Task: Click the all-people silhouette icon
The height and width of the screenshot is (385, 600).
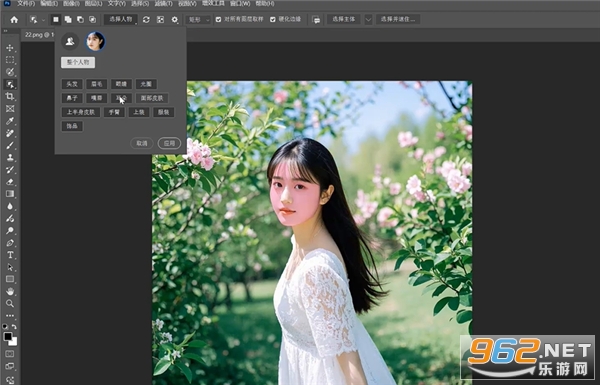Action: tap(70, 41)
